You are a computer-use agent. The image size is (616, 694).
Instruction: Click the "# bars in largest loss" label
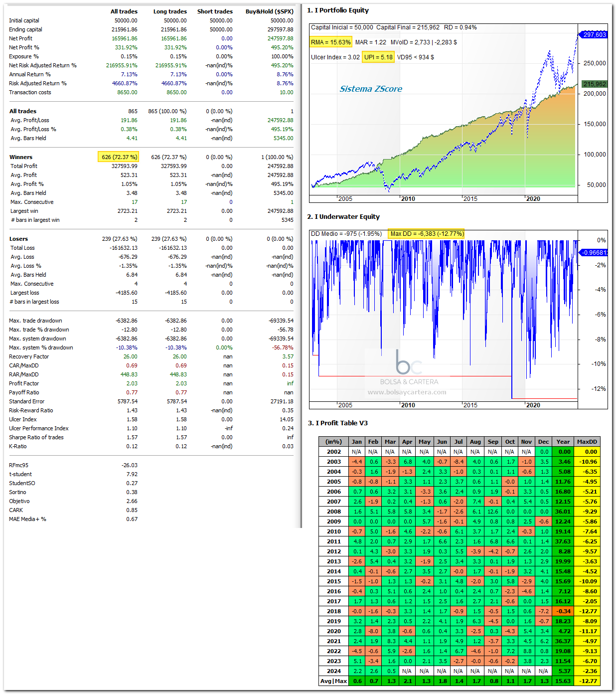pyautogui.click(x=34, y=302)
